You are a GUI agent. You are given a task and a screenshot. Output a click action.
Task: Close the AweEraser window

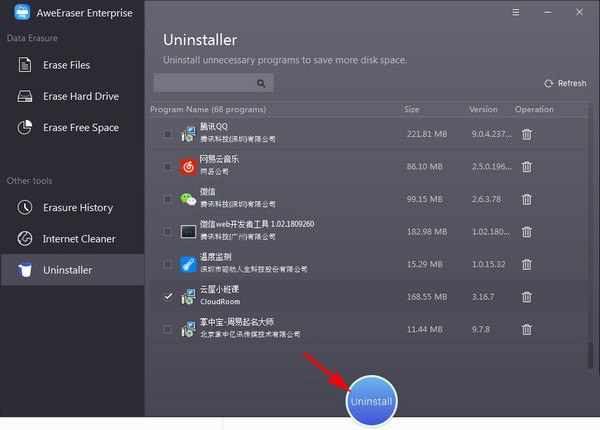pyautogui.click(x=579, y=12)
